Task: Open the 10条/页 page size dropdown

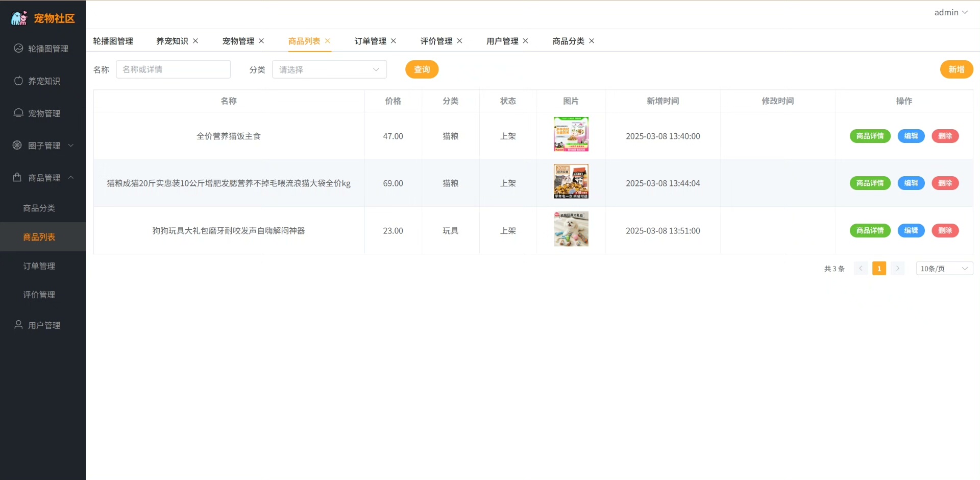Action: click(x=944, y=269)
